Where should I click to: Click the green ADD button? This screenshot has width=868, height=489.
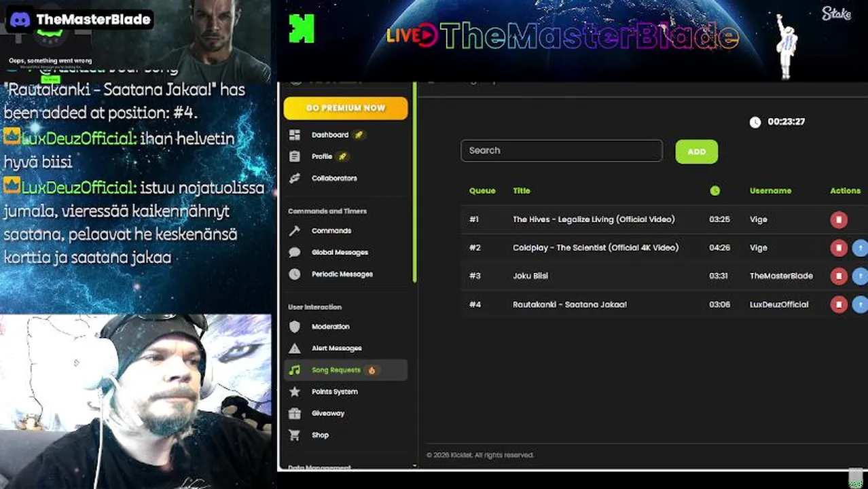pos(696,151)
